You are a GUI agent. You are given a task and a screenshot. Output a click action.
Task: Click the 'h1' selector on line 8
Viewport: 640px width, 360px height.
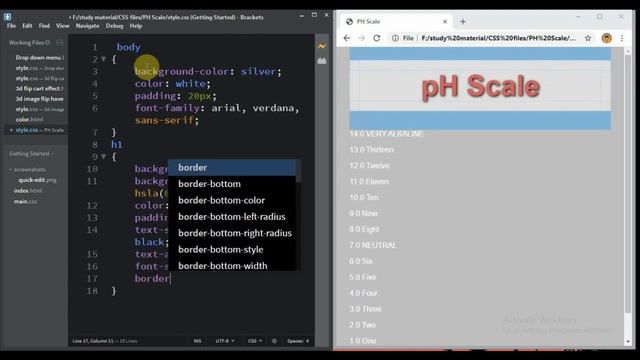(x=117, y=144)
